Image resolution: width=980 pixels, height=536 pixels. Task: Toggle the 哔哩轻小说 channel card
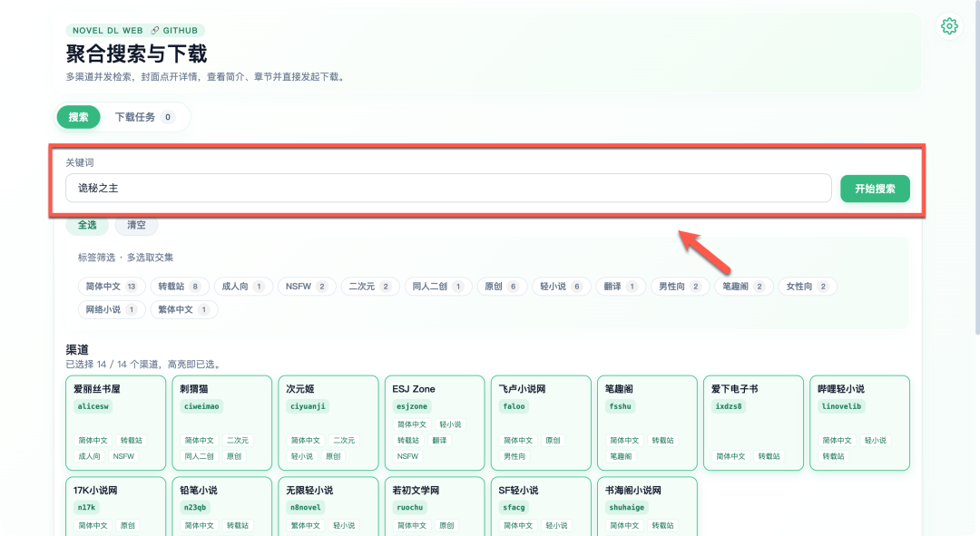pos(858,423)
